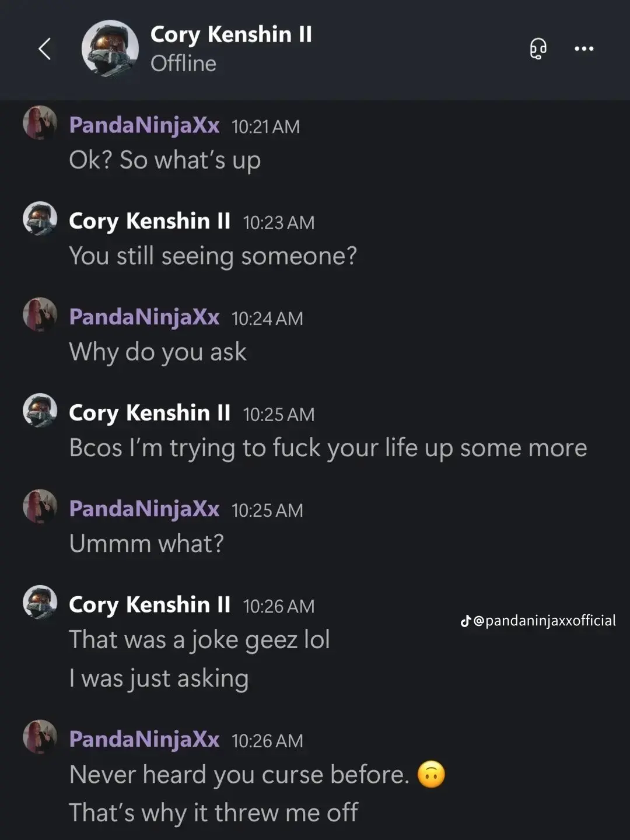
Task: Click Cory Kenshin II's Master Chief avatar in header
Action: (110, 48)
